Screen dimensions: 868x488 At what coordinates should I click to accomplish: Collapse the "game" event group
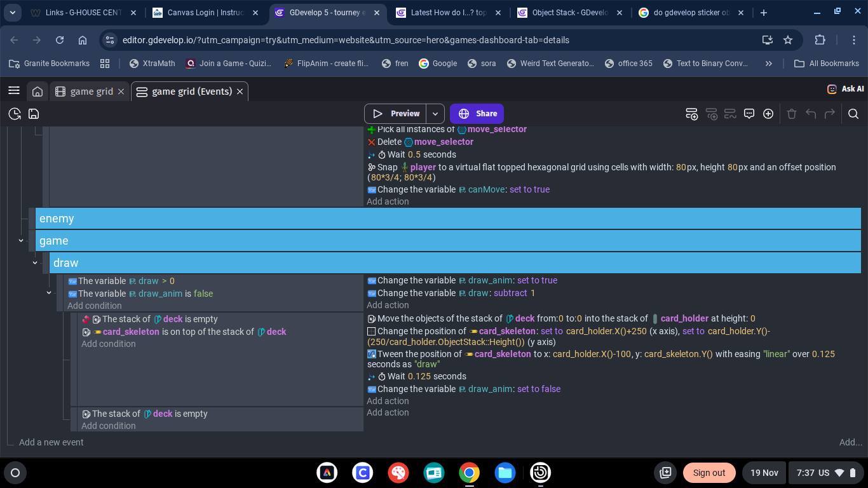point(21,241)
